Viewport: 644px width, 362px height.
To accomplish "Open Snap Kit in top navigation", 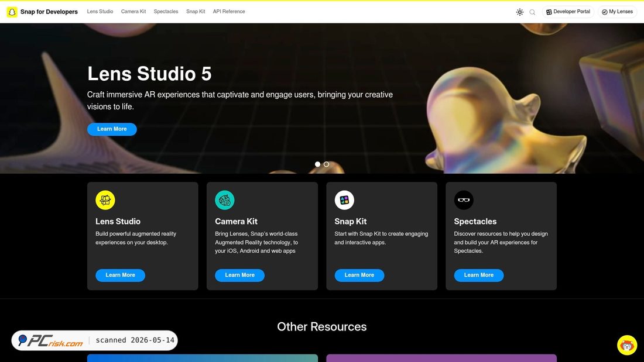I will (x=196, y=12).
